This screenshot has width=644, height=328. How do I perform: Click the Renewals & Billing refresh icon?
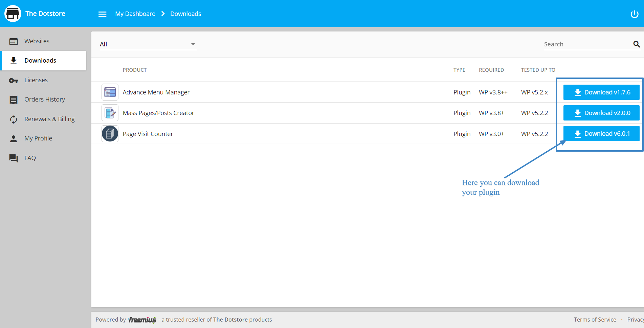coord(14,119)
